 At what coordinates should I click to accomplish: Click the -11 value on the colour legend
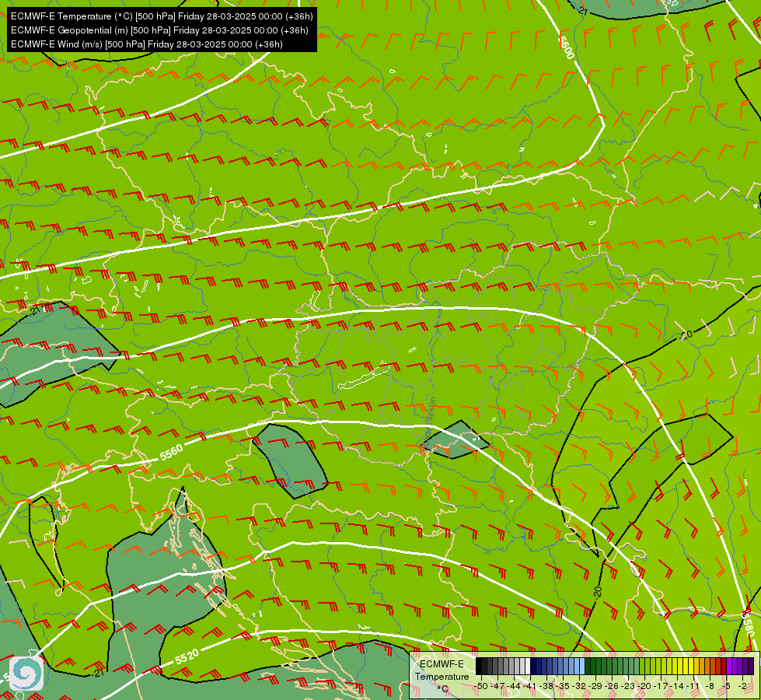pyautogui.click(x=693, y=686)
